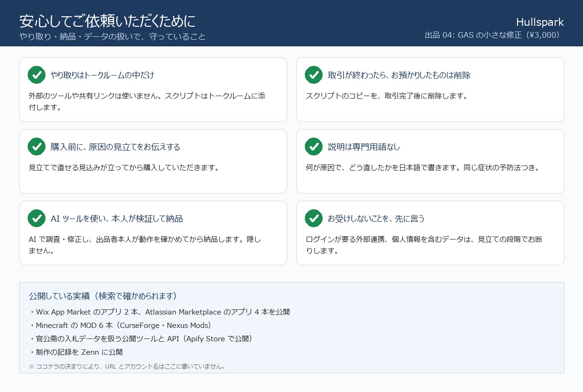Click the text スクリプトのコピーを、取引完了後に削除します。
This screenshot has width=583, height=392.
tap(387, 96)
